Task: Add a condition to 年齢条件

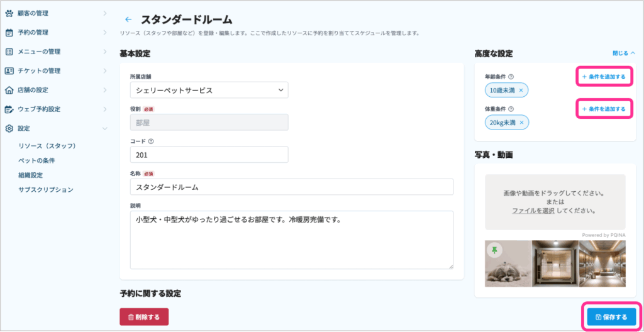Action: coord(604,77)
